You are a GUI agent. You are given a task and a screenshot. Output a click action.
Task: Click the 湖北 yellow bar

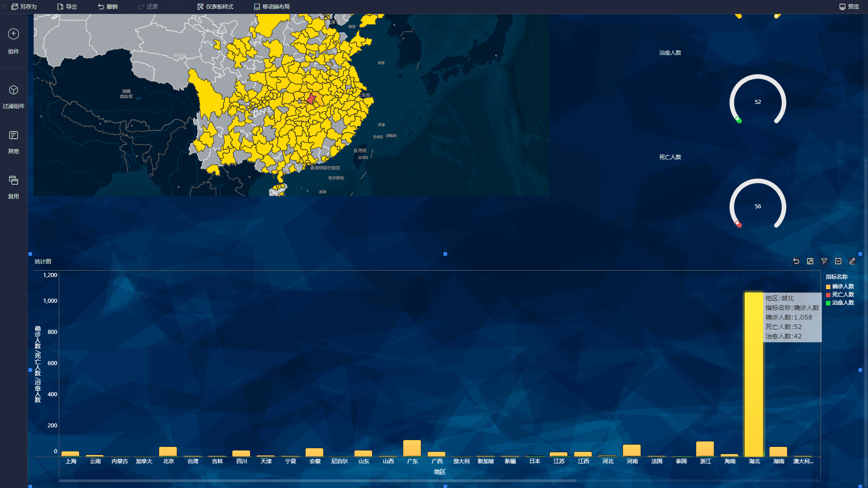tap(754, 375)
